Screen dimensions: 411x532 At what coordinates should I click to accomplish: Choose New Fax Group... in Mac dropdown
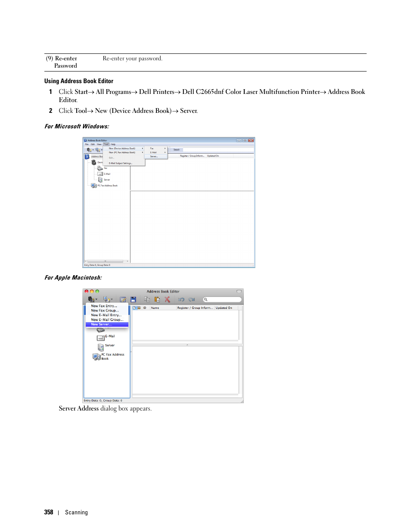(105, 311)
